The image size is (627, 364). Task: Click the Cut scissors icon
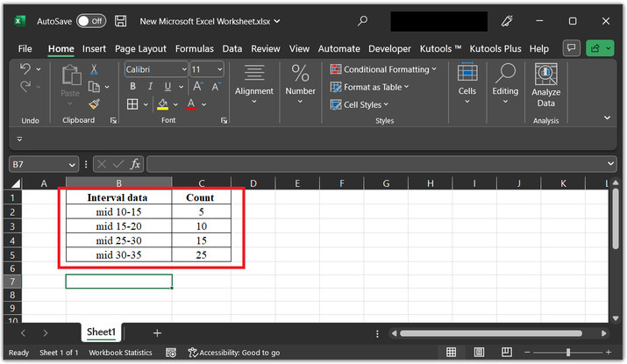(94, 69)
